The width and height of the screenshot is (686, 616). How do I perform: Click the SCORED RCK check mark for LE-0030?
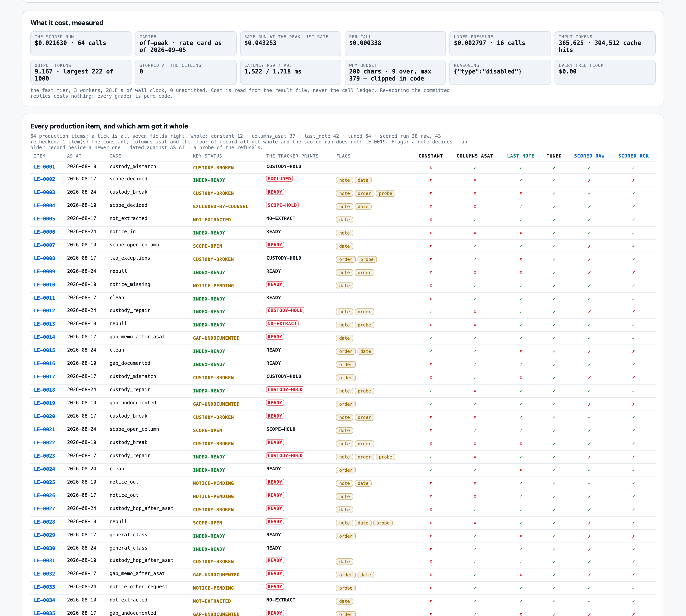(633, 549)
